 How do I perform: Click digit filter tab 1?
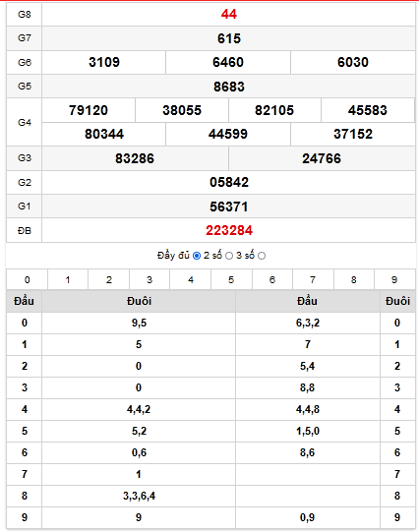68,279
